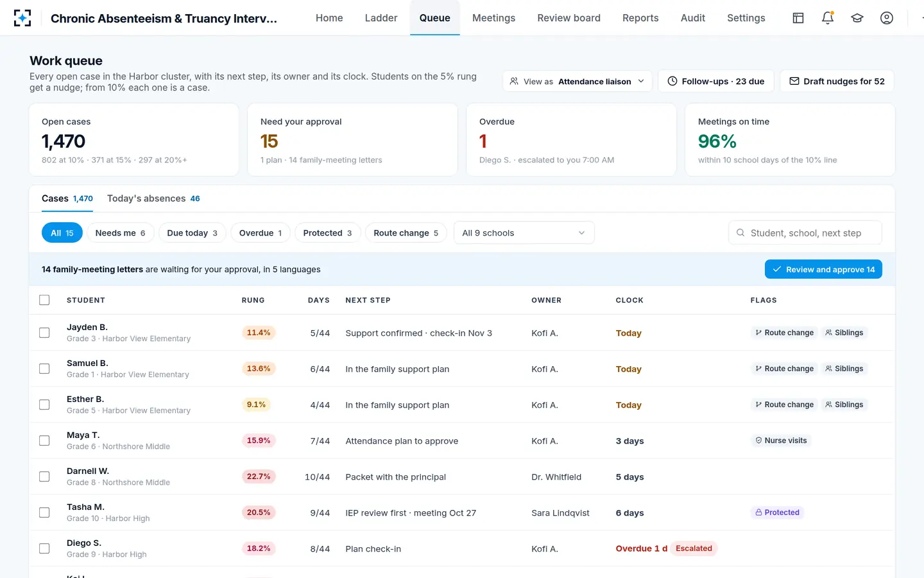The image size is (924, 578).
Task: Click the search magnifier icon
Action: coord(740,233)
